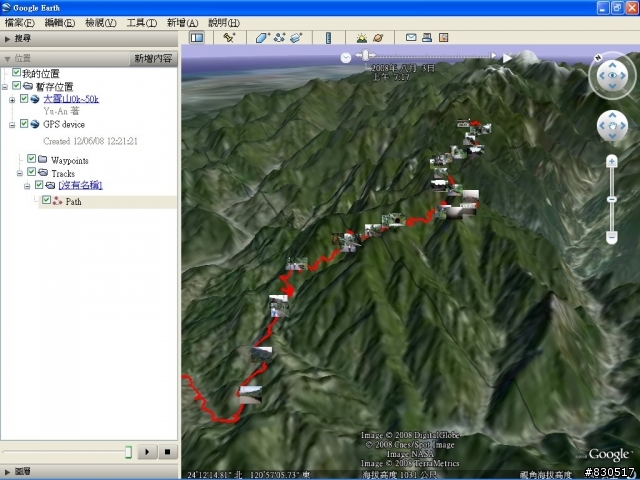Screen dimensions: 640x480
Task: Switch to Sky mode planet icon
Action: [x=378, y=38]
